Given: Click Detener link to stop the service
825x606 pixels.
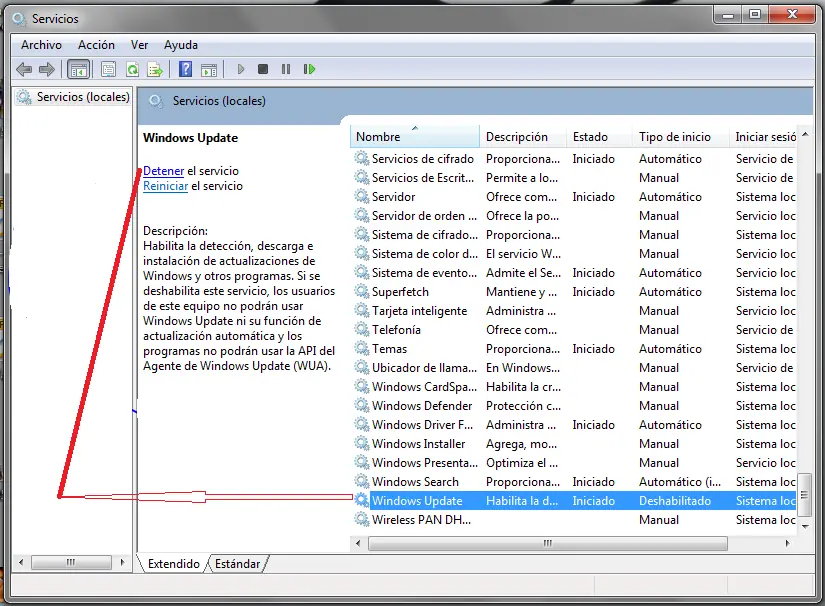Looking at the screenshot, I should tap(164, 171).
